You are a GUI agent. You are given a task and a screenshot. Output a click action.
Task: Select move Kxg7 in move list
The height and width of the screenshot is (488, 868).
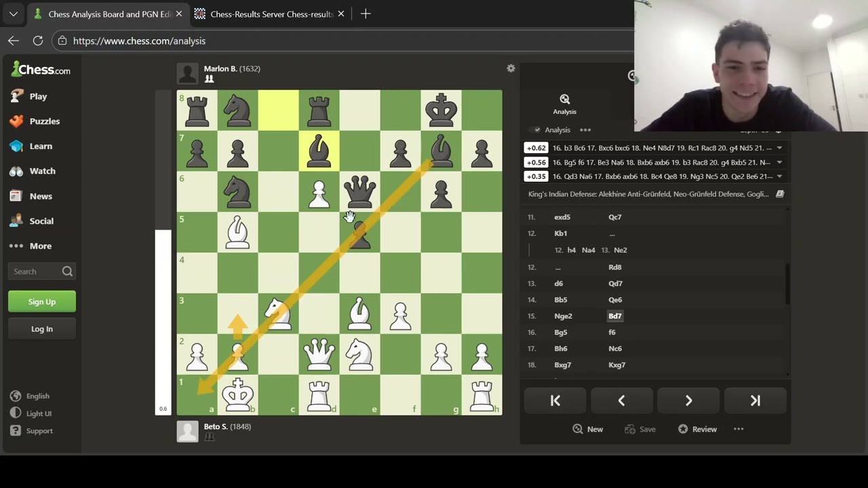[616, 365]
